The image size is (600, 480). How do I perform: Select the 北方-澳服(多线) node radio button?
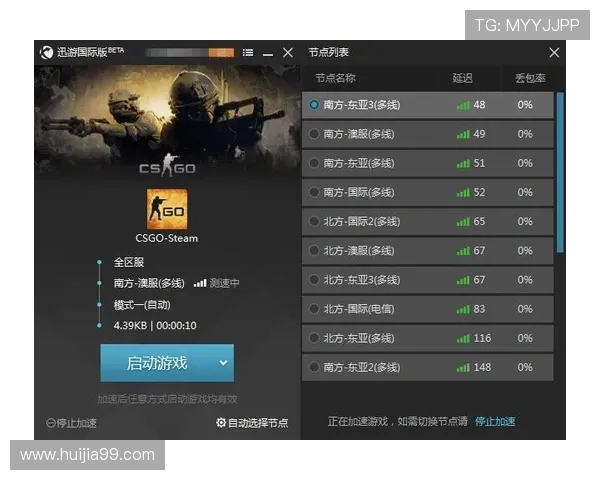pos(314,250)
